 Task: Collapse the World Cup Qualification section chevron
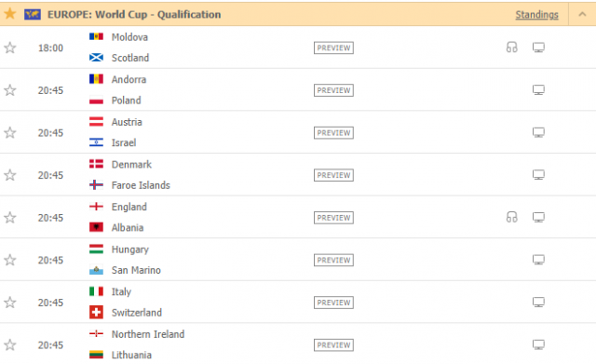pos(582,15)
